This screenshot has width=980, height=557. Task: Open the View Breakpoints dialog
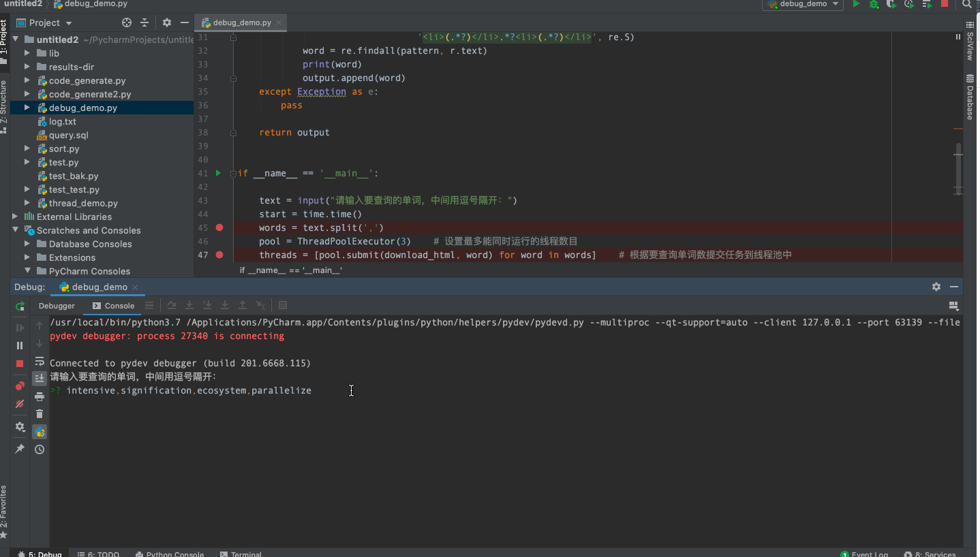pos(20,386)
